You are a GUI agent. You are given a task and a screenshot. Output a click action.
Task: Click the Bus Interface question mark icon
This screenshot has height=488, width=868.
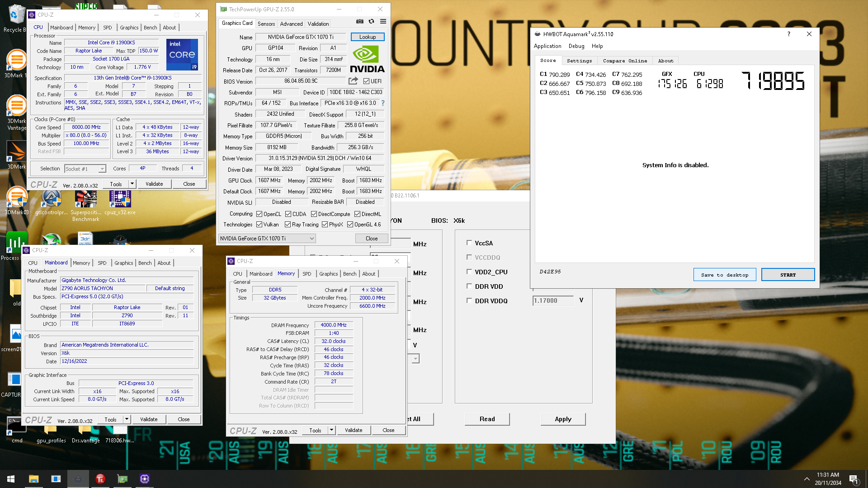(x=383, y=103)
